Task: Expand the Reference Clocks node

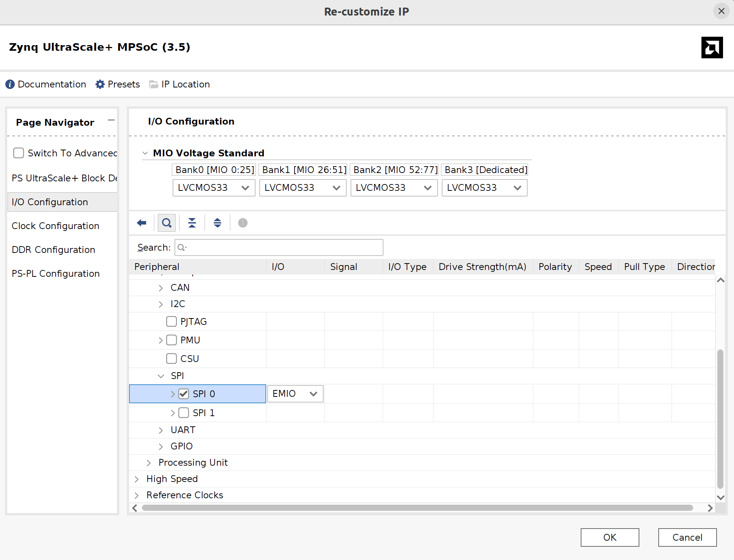Action: [x=137, y=495]
